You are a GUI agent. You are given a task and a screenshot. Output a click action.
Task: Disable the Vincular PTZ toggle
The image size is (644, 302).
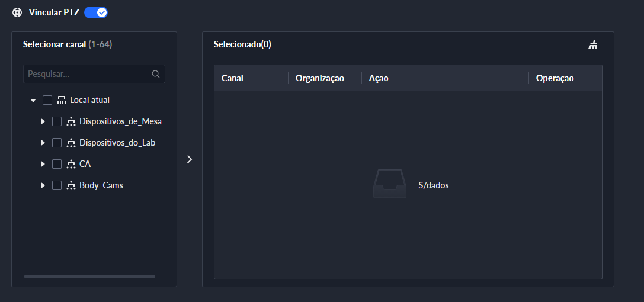(96, 12)
